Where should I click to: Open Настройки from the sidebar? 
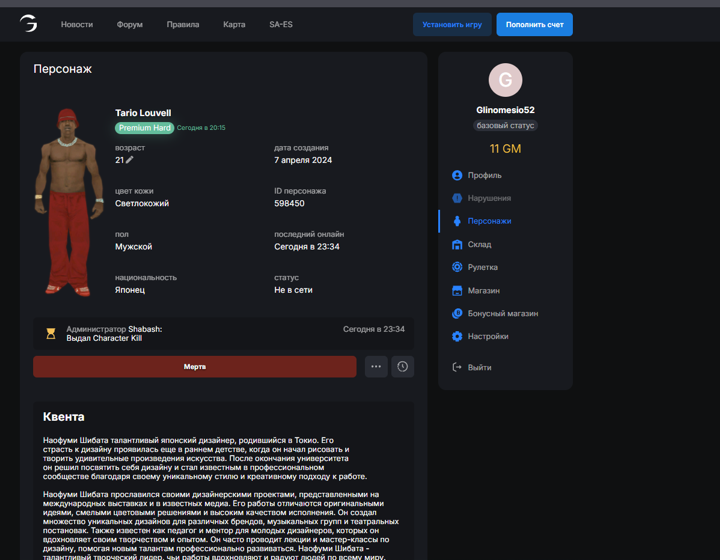coord(487,336)
